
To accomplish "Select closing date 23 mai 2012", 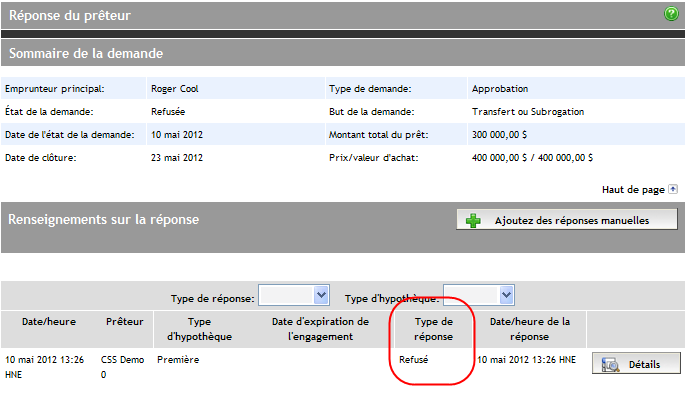I will (x=177, y=158).
